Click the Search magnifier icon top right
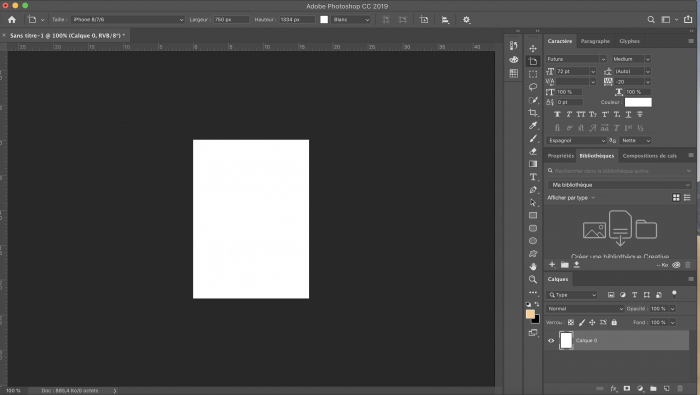The image size is (700, 395). click(651, 20)
